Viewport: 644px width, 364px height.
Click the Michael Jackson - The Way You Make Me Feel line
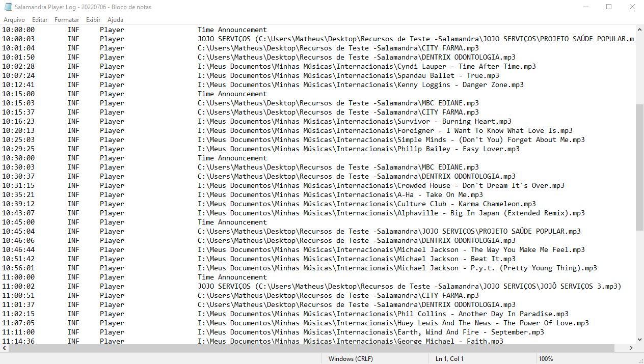click(x=293, y=250)
